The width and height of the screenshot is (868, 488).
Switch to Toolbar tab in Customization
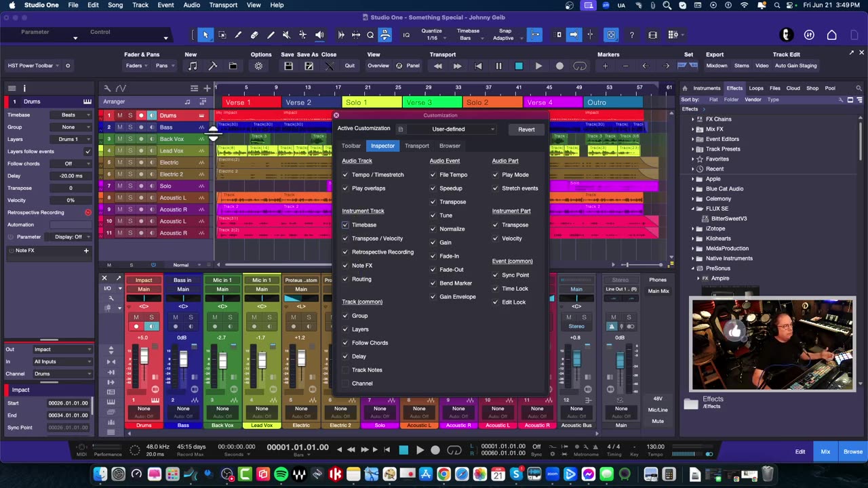(x=351, y=146)
